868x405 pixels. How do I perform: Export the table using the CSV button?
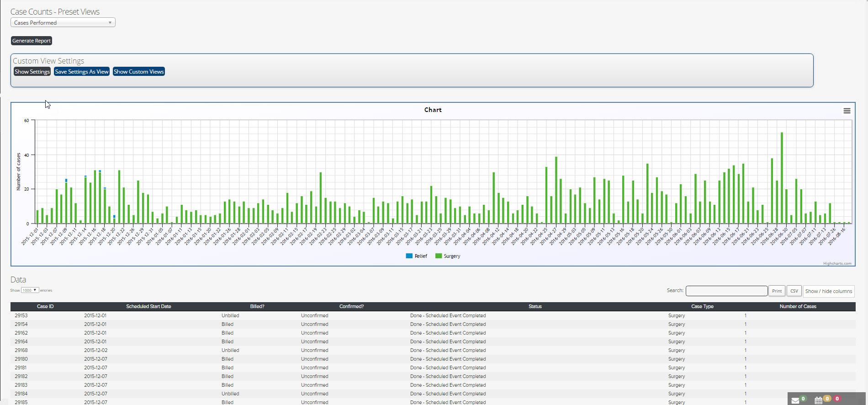pyautogui.click(x=794, y=291)
